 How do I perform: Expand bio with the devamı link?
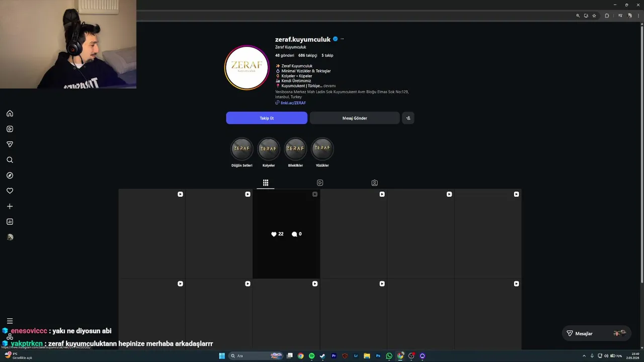click(330, 86)
